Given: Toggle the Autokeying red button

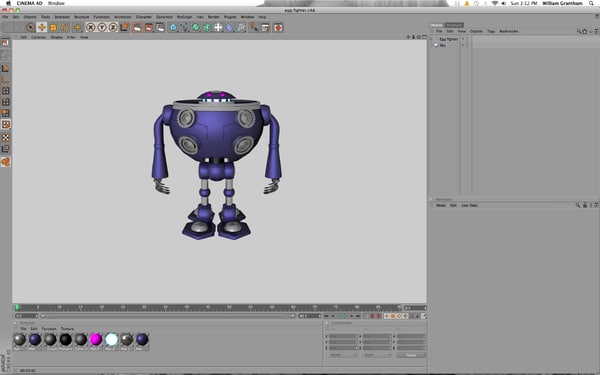Looking at the screenshot, I should 379,316.
